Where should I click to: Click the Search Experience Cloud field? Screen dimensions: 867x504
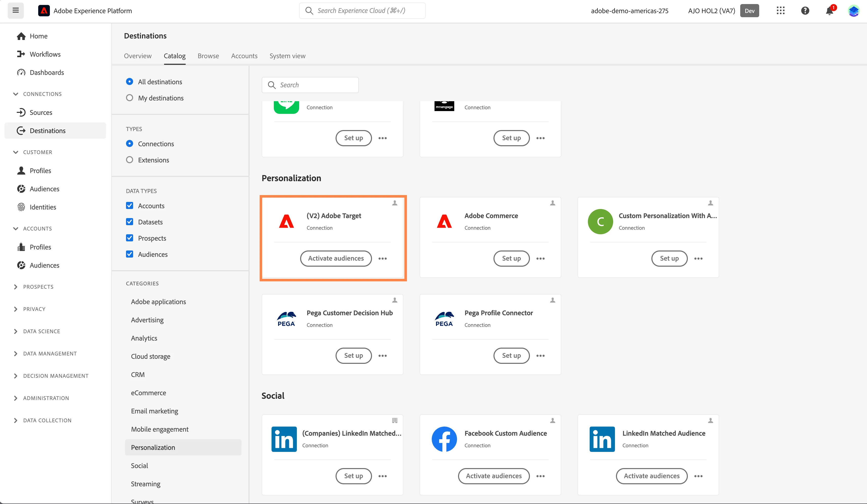click(362, 11)
